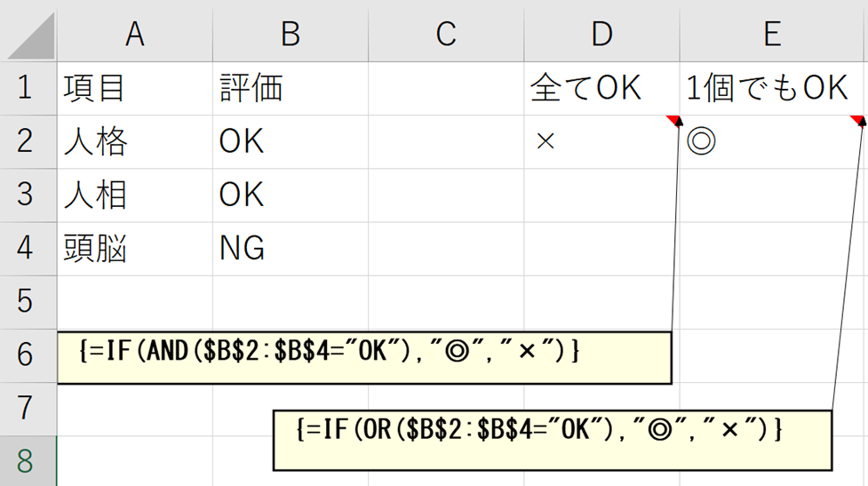Select the NG cell in column B
This screenshot has height=486, width=868.
[x=290, y=248]
